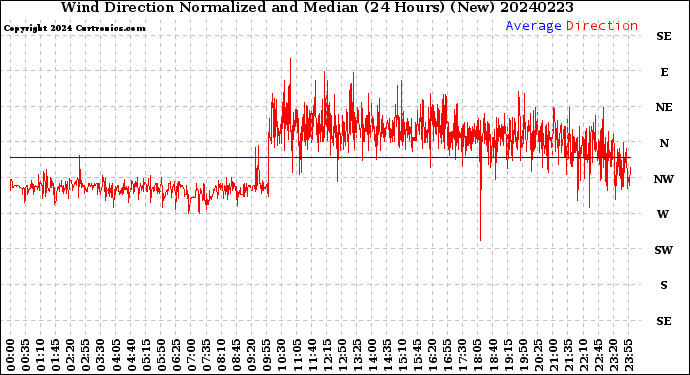Click the chart title text

point(317,7)
